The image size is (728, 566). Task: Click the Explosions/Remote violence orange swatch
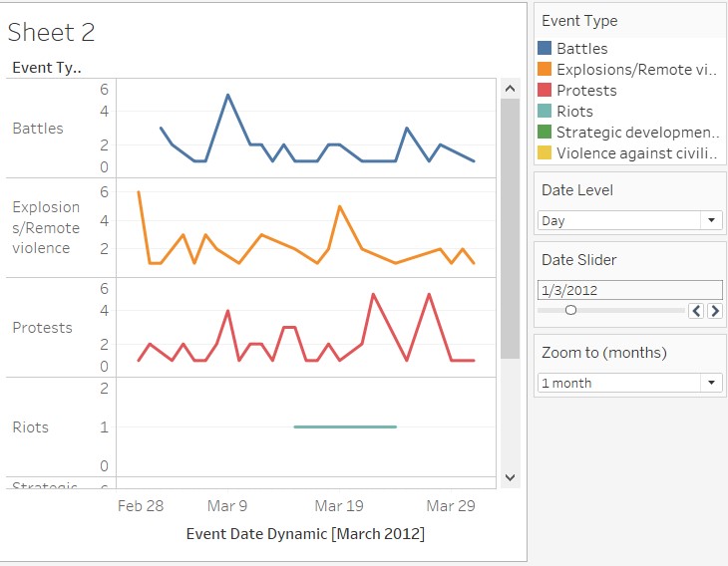tap(545, 69)
